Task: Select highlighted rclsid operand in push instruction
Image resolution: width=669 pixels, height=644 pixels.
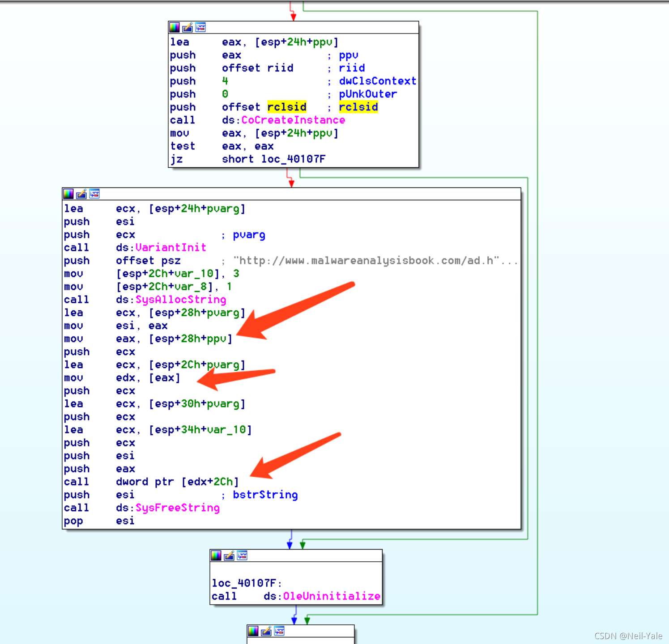Action: coord(287,107)
